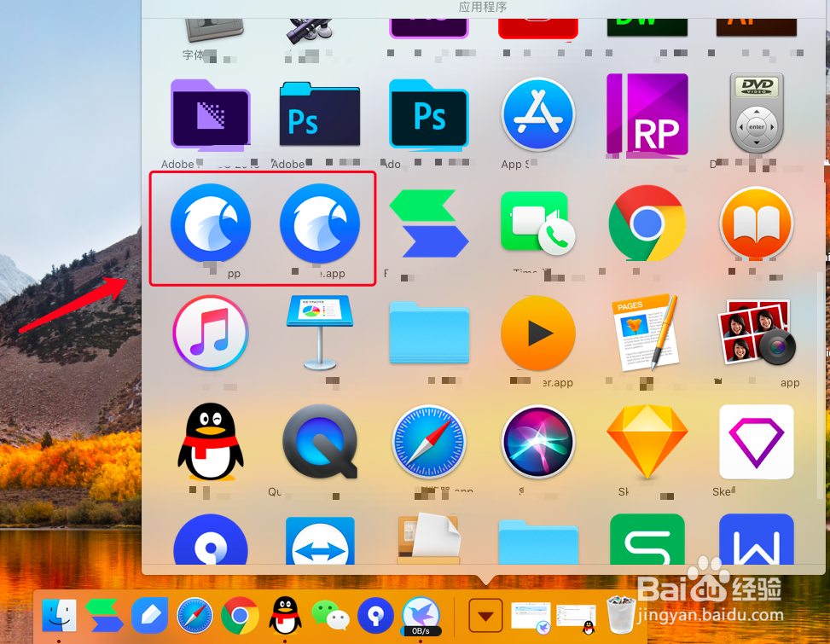Launch Photo Booth app

(757, 333)
